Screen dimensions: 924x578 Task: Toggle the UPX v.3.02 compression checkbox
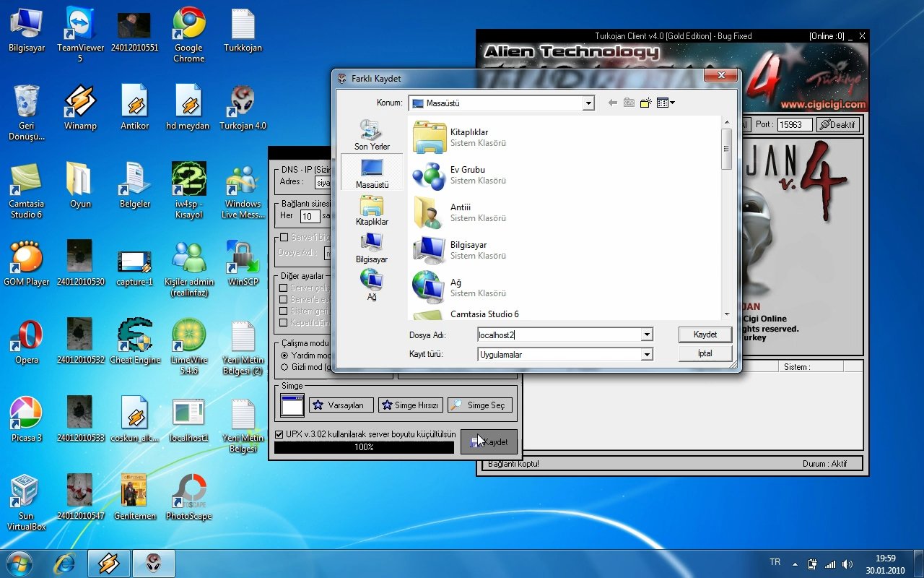279,434
